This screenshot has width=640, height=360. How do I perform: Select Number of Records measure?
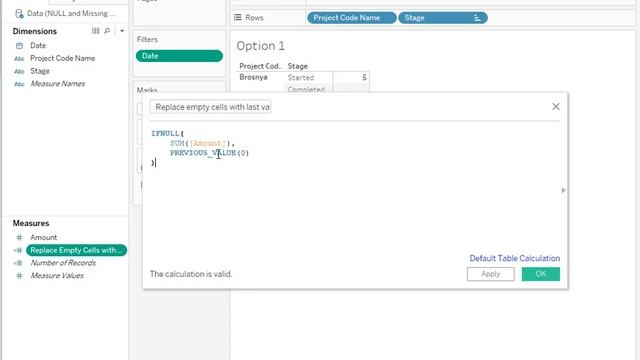[x=63, y=263]
